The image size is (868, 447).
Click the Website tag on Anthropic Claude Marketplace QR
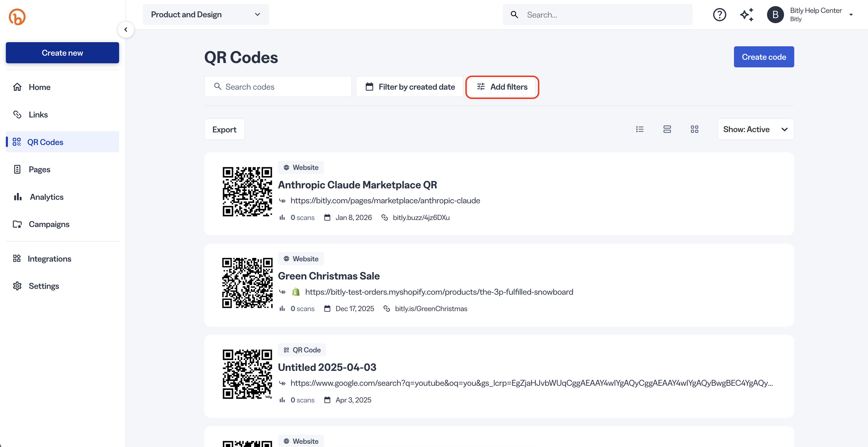tap(301, 167)
